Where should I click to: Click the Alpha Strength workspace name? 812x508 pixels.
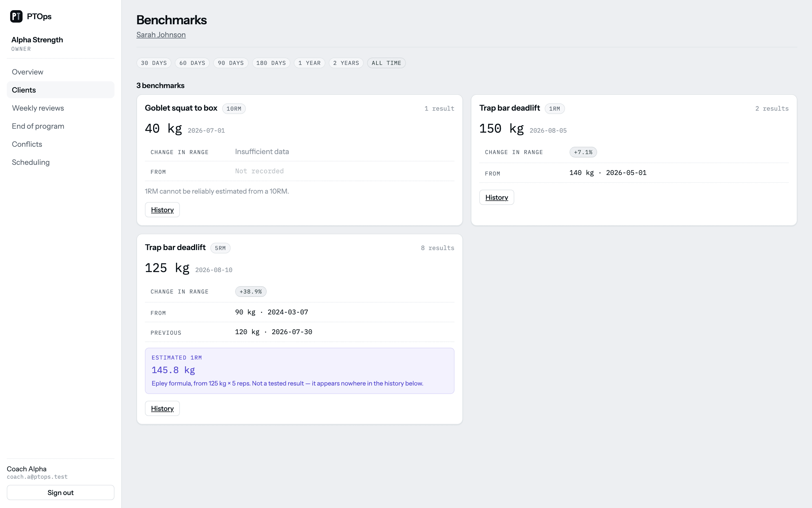37,40
